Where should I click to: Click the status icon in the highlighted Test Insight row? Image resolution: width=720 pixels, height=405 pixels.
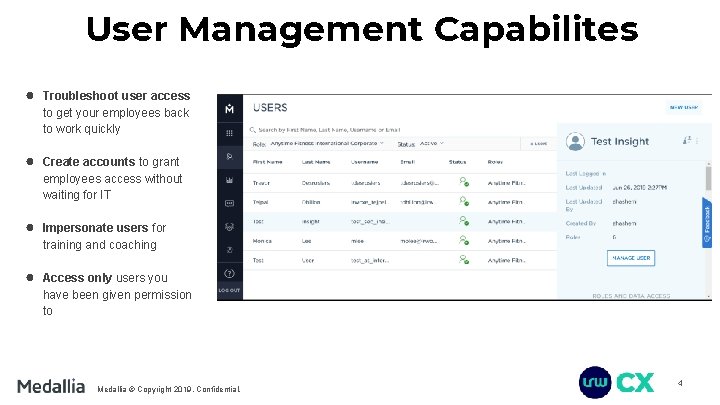tap(464, 221)
